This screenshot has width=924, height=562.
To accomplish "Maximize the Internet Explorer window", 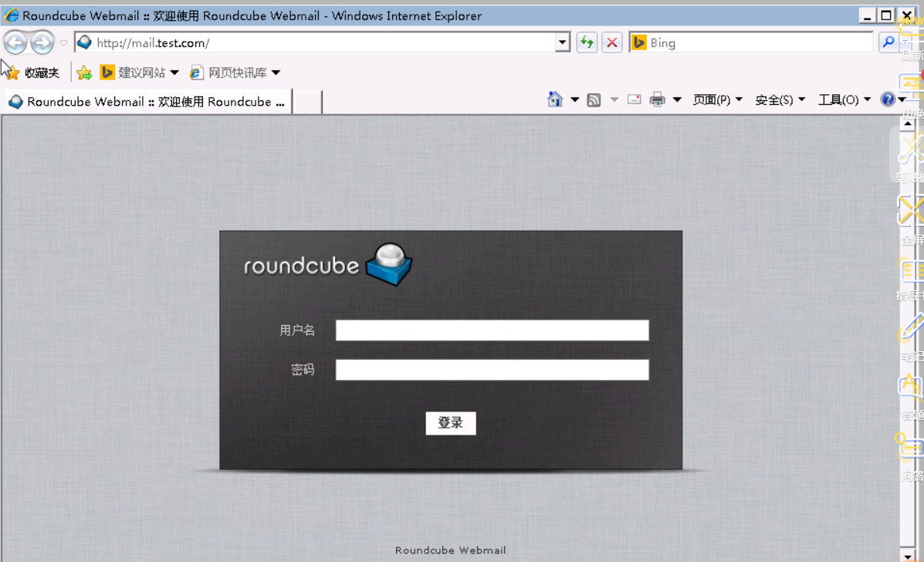I will pyautogui.click(x=885, y=15).
